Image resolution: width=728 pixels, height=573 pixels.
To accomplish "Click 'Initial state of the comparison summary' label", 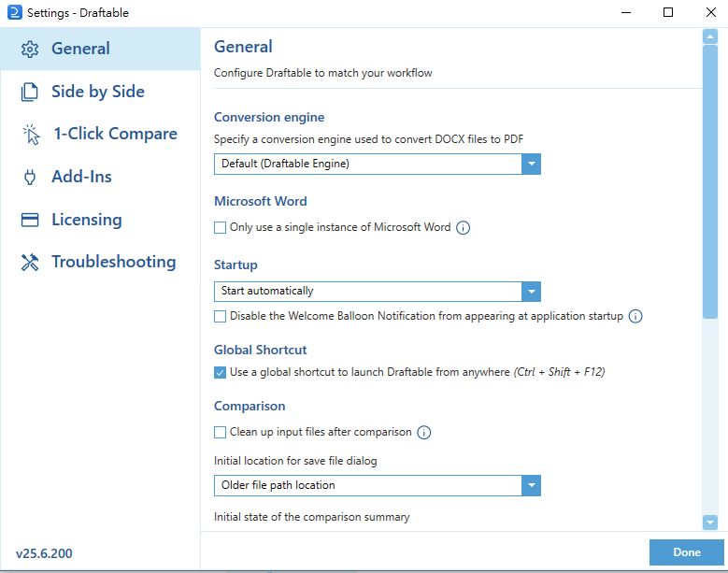I will 311,517.
